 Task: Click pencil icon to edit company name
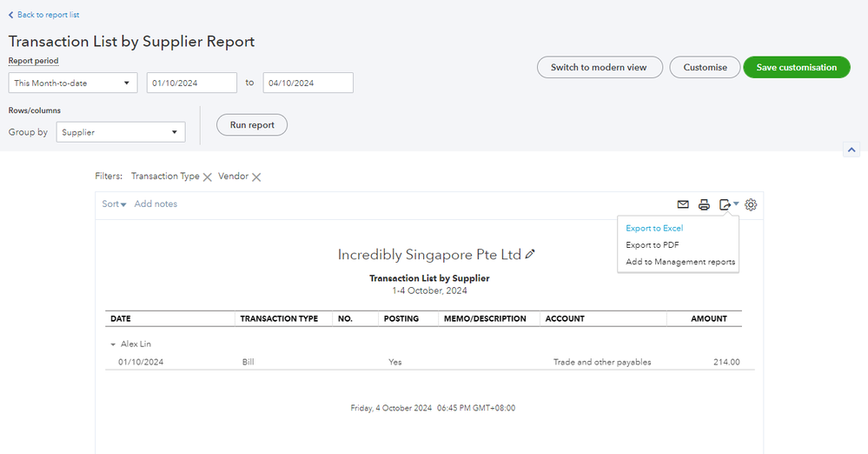pos(531,255)
